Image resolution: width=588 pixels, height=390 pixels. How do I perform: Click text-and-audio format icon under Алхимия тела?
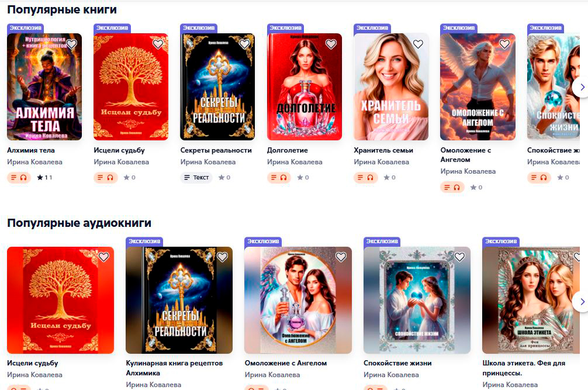point(19,177)
